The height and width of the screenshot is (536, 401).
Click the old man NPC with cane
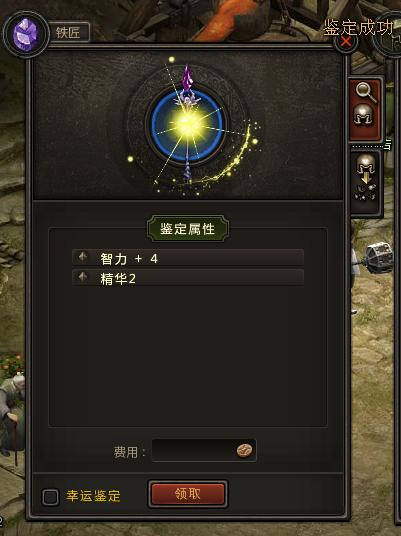click(13, 415)
